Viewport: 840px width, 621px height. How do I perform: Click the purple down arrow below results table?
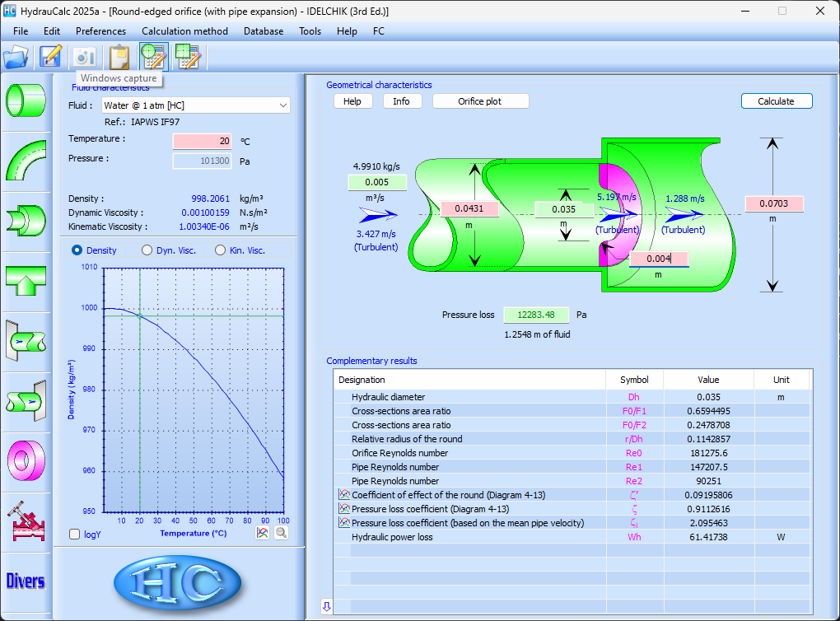coord(327,607)
